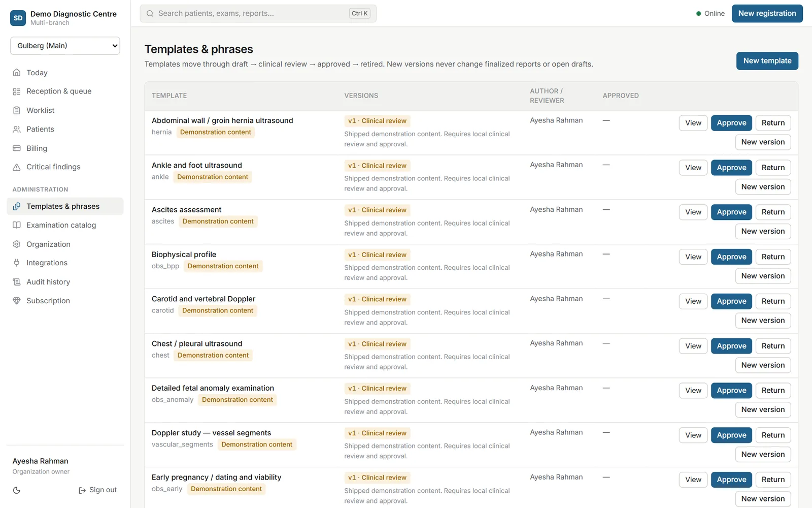The width and height of the screenshot is (812, 508).
Task: Click the v1 Clinical review badge for Ankle
Action: point(377,166)
